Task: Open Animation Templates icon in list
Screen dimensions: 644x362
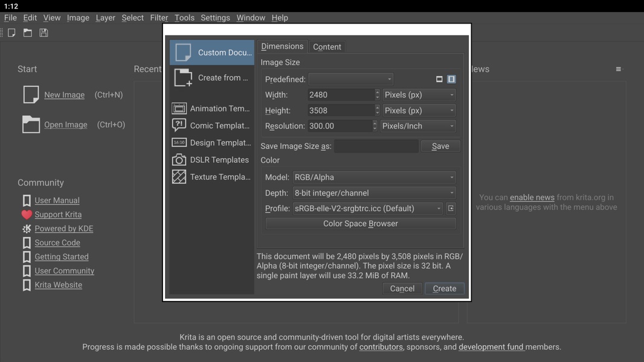Action: point(179,109)
